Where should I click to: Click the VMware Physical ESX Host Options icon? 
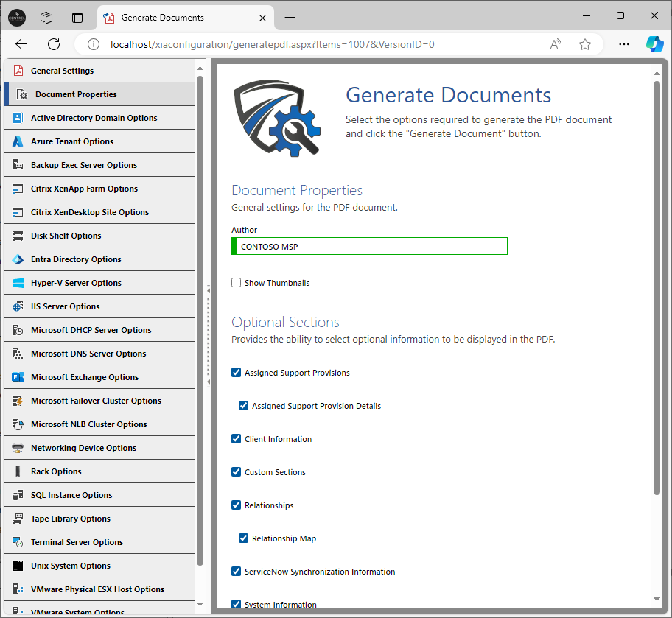click(x=18, y=589)
